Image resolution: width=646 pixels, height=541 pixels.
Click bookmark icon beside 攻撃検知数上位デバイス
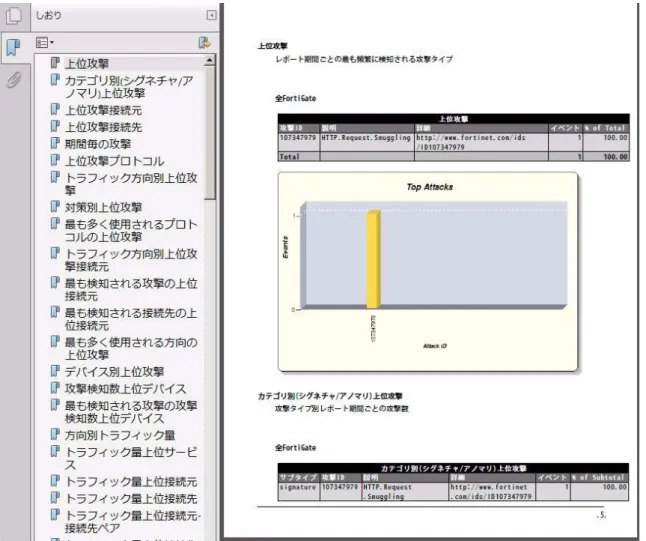pos(55,388)
